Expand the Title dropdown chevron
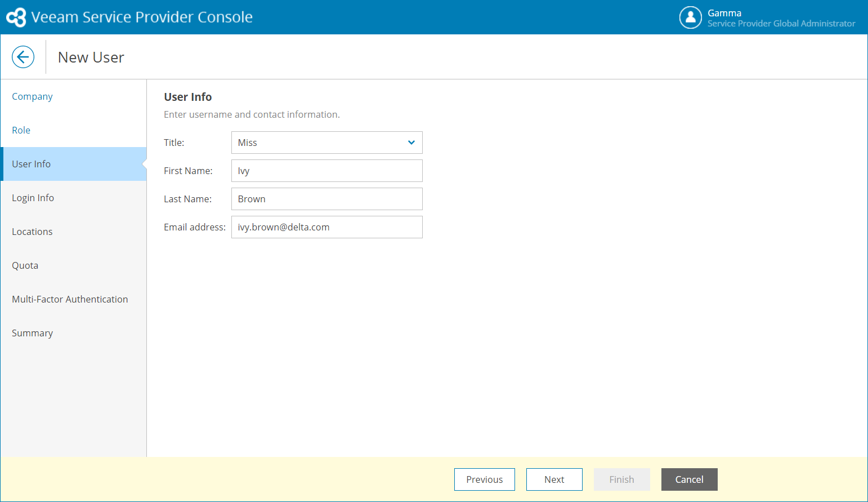Image resolution: width=868 pixels, height=502 pixels. coord(411,143)
